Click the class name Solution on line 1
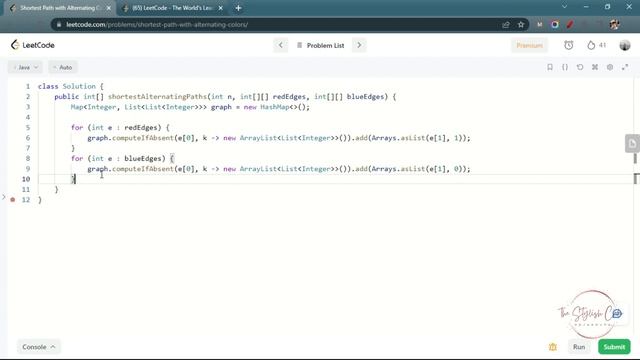Viewport: 640px width, 360px height. pos(79,87)
